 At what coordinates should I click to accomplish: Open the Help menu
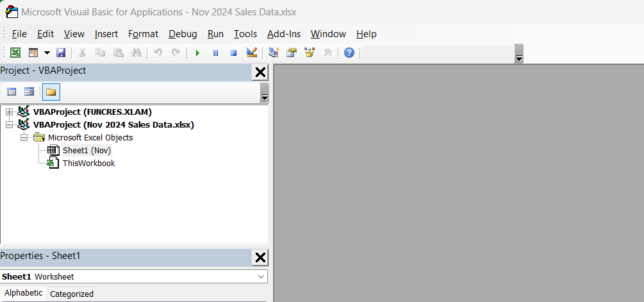[367, 34]
